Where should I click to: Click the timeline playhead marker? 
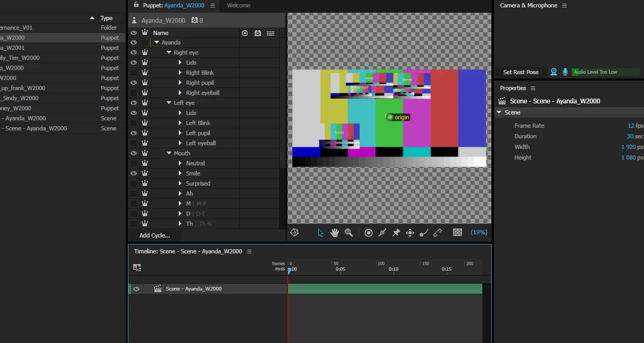(289, 270)
